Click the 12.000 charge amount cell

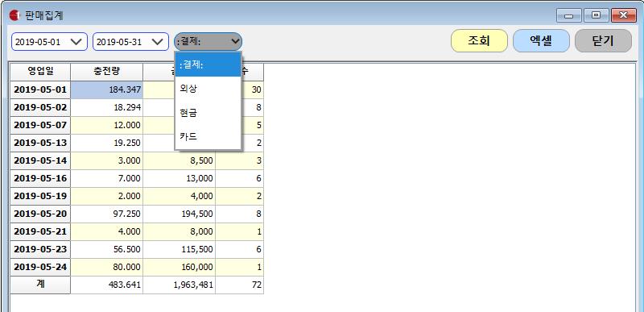[107, 125]
